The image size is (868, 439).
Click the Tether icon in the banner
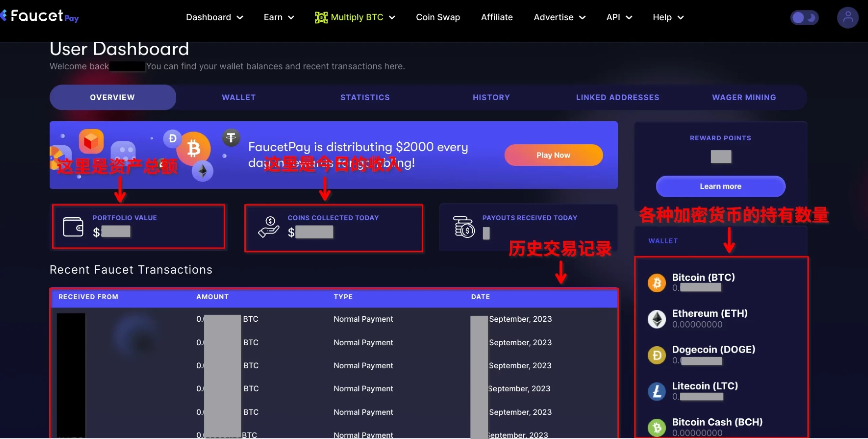point(231,138)
